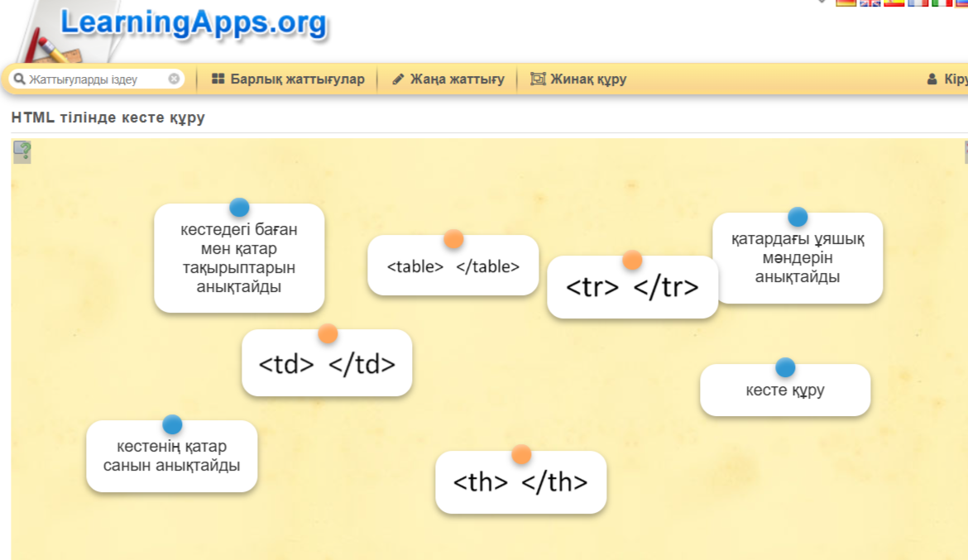Select the кесте құру card

785,390
